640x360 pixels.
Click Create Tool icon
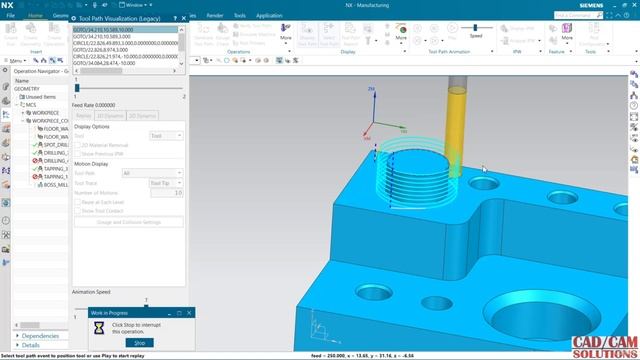pyautogui.click(x=11, y=35)
